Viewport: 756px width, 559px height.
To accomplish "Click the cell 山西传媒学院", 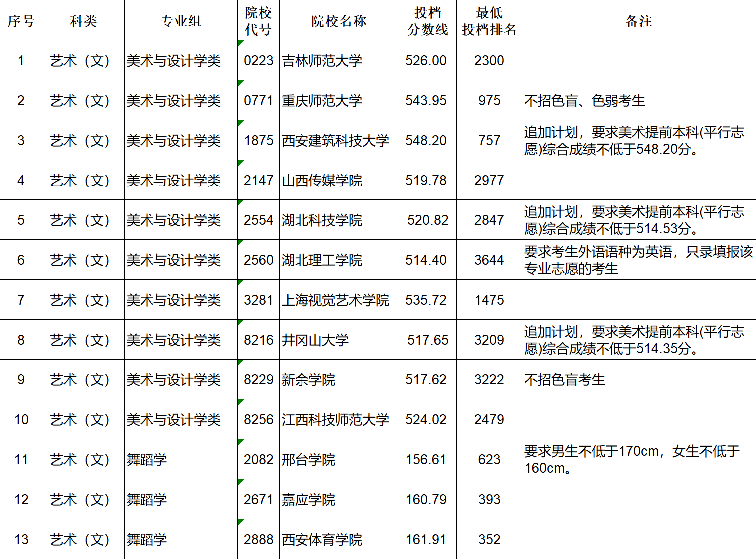I will pos(339,180).
